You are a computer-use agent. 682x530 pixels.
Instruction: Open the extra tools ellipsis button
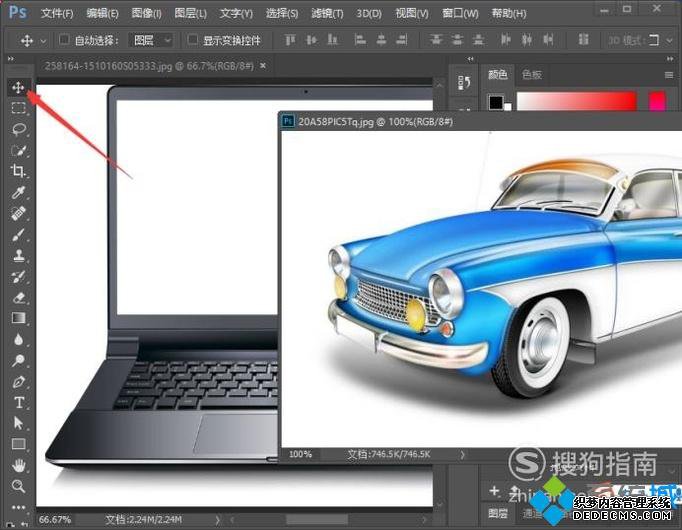pyautogui.click(x=18, y=507)
